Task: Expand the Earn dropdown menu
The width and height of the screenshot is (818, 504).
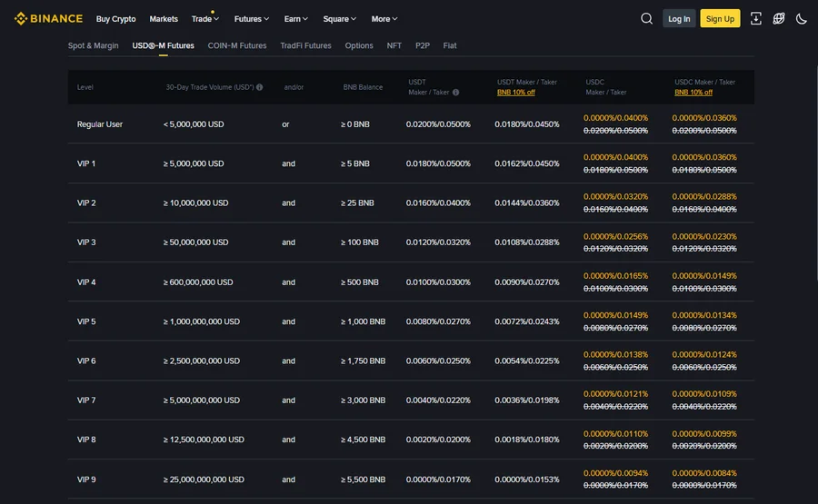Action: coord(295,19)
